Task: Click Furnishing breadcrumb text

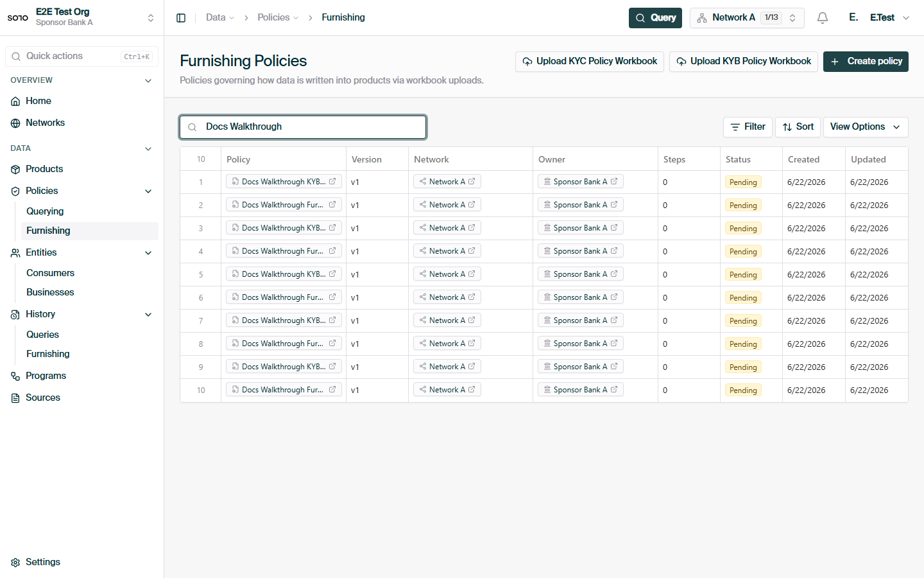Action: 343,18
